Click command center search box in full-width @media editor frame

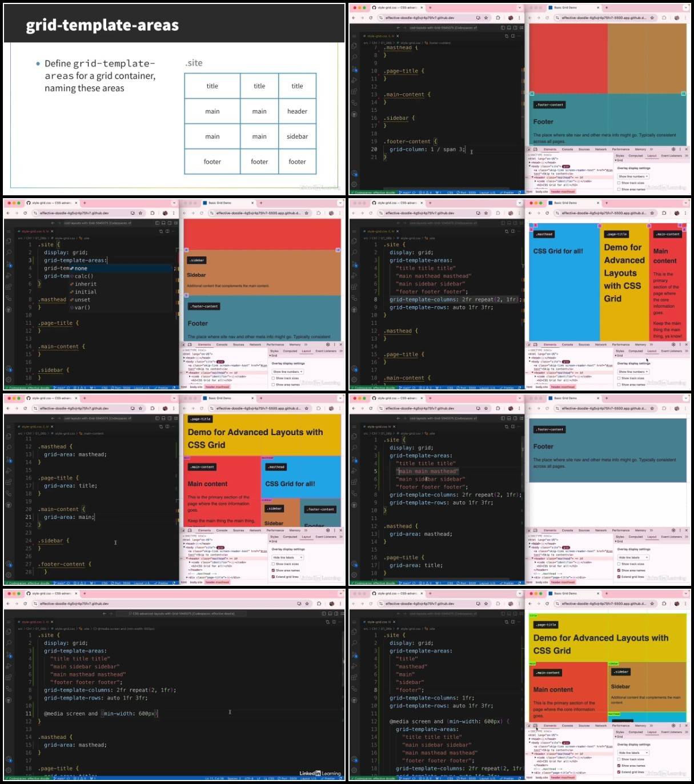pyautogui.click(x=182, y=614)
